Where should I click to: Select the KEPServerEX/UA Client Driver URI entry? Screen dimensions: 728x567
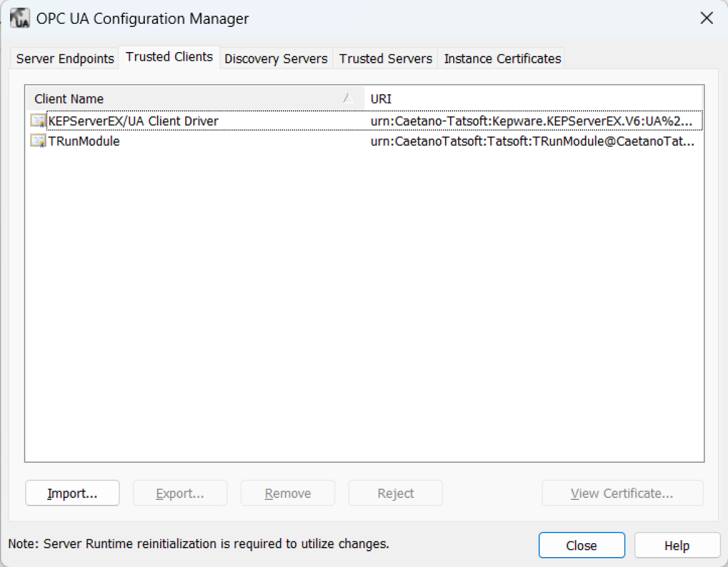(x=532, y=121)
